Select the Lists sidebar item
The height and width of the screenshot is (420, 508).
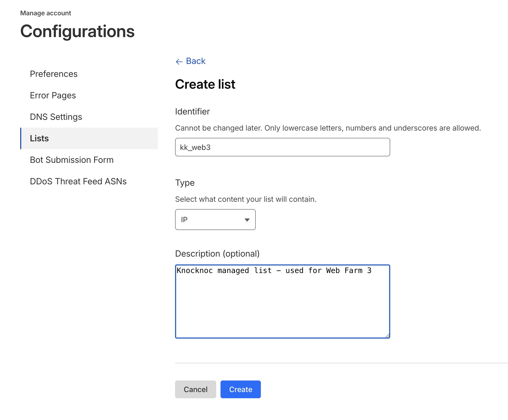pos(39,138)
